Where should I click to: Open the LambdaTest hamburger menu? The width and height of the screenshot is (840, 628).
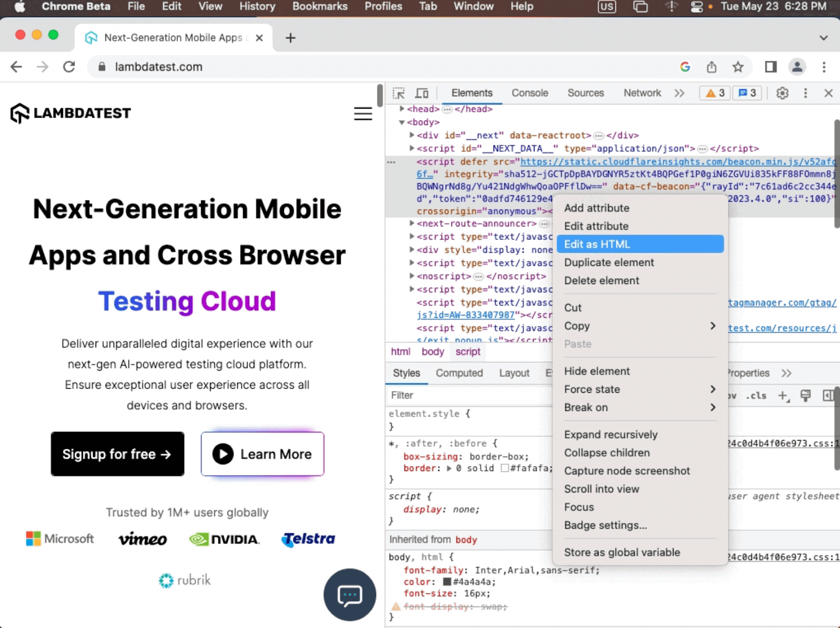point(363,113)
